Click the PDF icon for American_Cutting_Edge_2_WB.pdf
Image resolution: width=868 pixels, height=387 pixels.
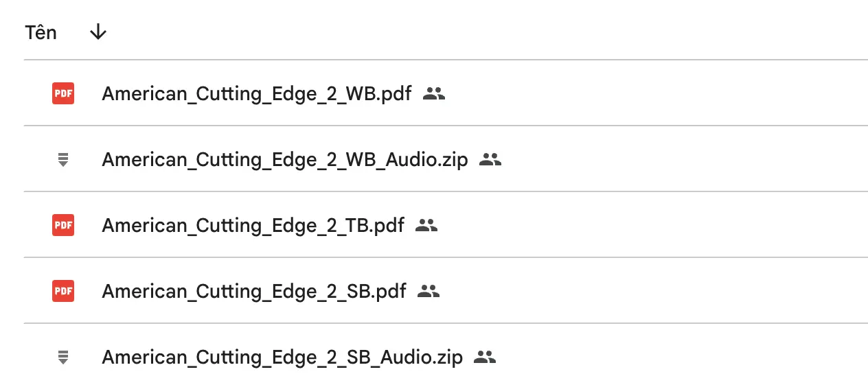[63, 93]
